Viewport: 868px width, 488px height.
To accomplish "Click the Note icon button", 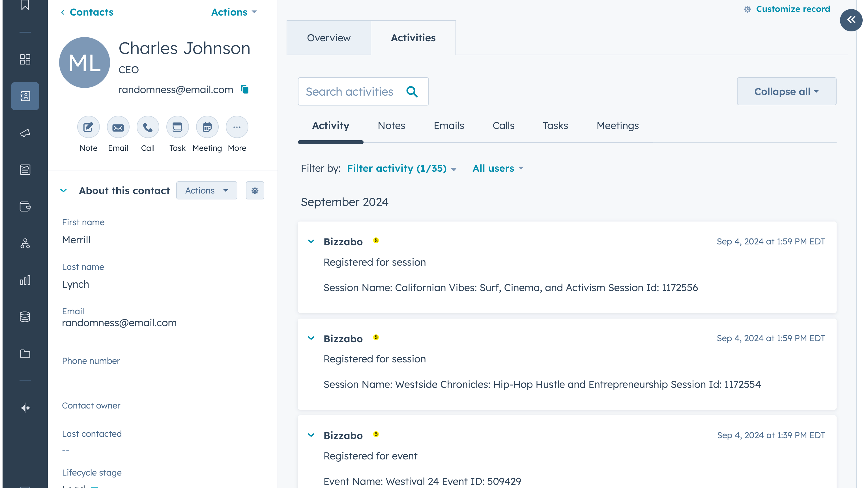I will [88, 127].
